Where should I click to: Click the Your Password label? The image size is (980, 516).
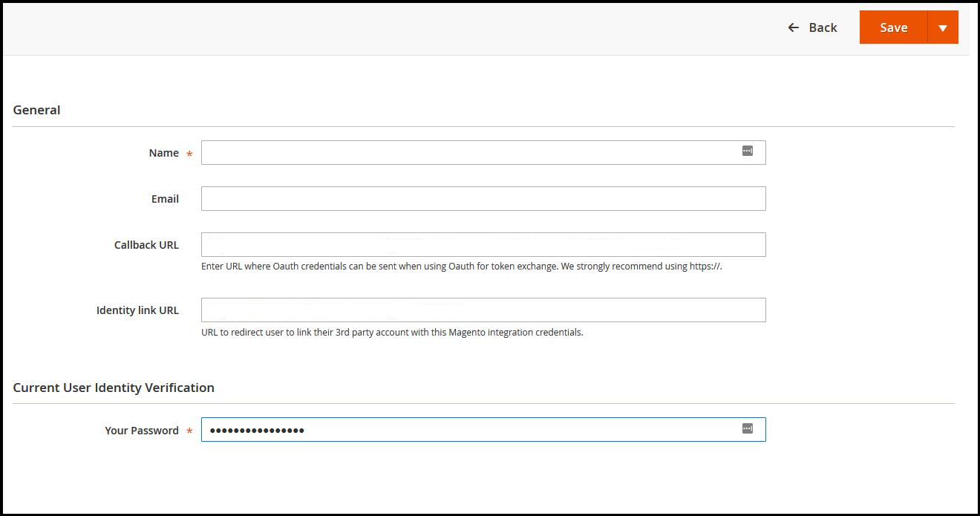click(141, 431)
